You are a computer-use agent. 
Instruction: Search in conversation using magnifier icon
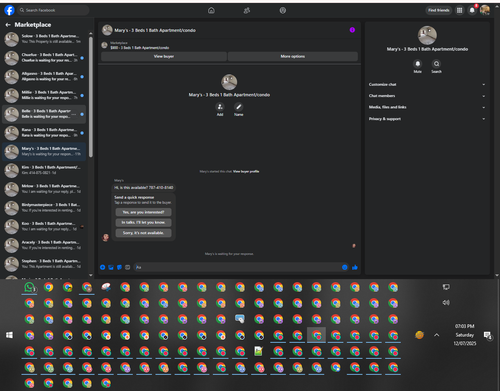[x=436, y=64]
